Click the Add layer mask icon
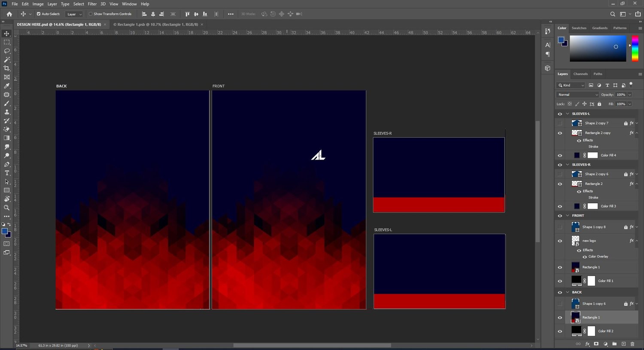The width and height of the screenshot is (644, 350). tap(596, 344)
